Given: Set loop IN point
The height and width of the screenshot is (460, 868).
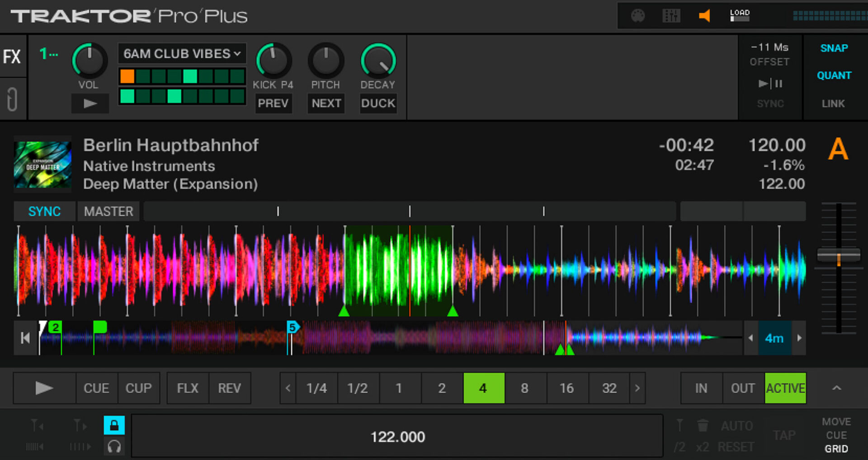Looking at the screenshot, I should [701, 388].
